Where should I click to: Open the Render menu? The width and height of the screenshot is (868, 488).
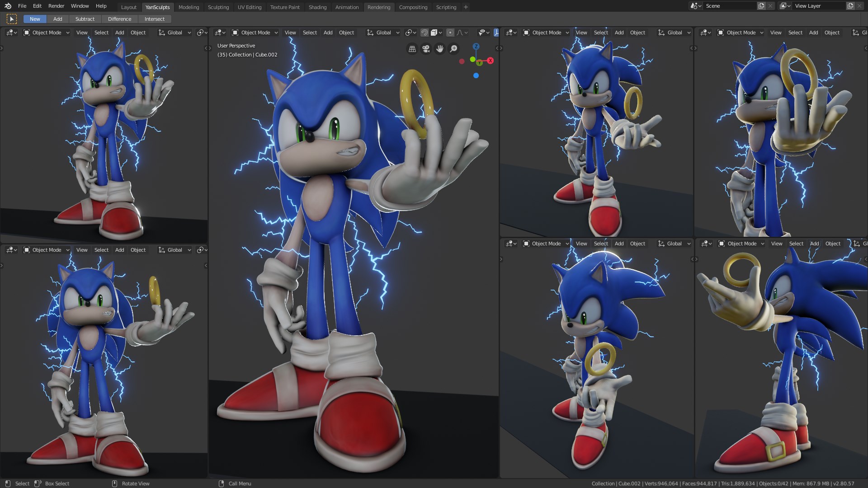(57, 6)
